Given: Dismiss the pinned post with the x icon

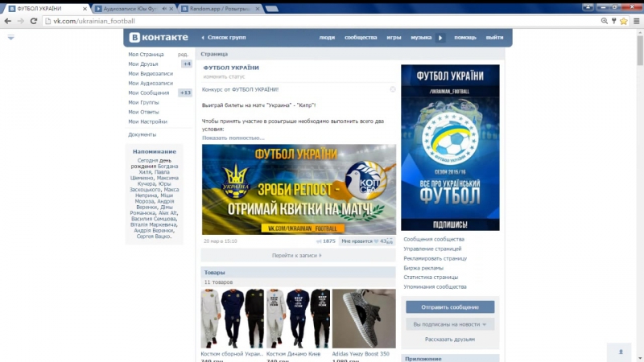Looking at the screenshot, I should [393, 89].
